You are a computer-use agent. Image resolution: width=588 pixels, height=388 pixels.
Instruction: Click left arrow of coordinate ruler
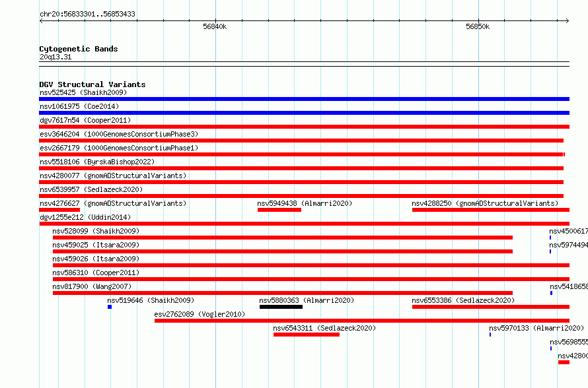(41, 21)
